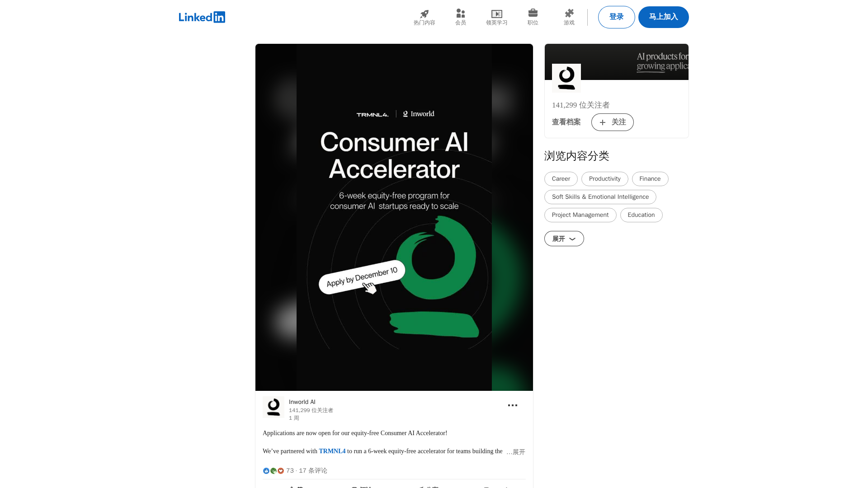Viewport: 868px width, 488px height.
Task: Open the TRMNL4 mention link
Action: [x=332, y=451]
